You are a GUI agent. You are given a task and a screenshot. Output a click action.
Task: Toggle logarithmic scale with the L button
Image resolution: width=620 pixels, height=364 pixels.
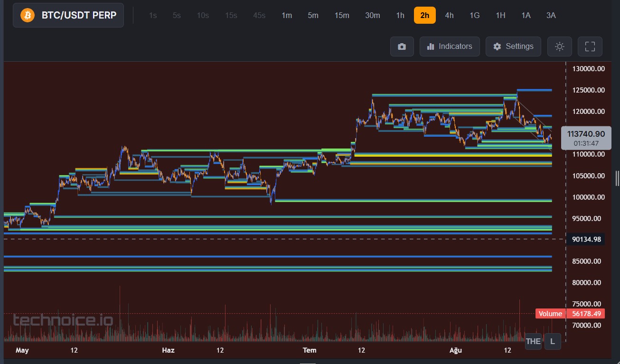pos(552,341)
